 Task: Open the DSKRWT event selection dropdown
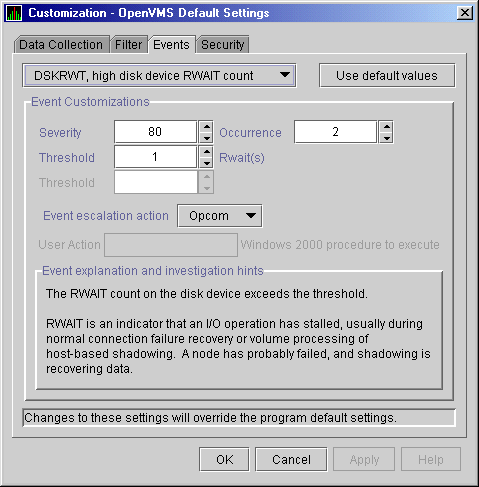159,76
